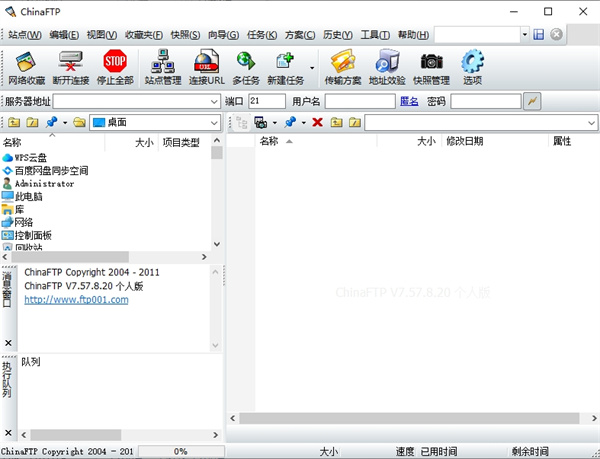This screenshot has width=600, height=459.
Task: Click the 网络收藏 toolbar icon
Action: coord(26,67)
